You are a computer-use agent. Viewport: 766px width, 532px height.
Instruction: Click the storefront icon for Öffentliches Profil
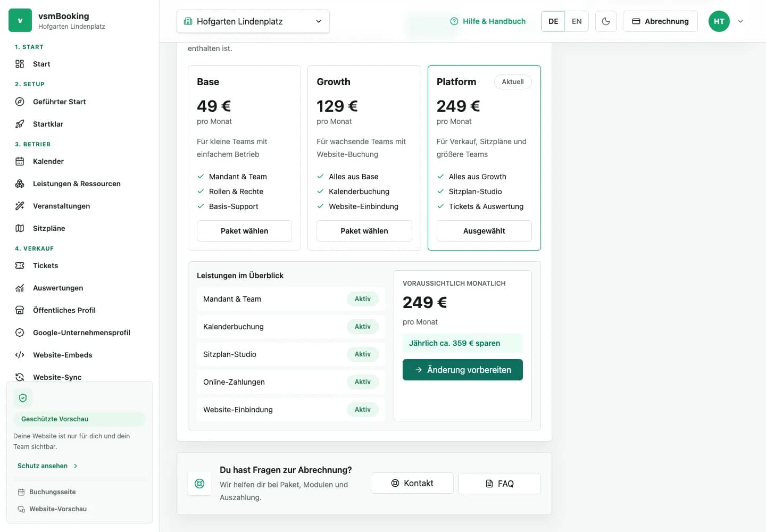(x=20, y=310)
